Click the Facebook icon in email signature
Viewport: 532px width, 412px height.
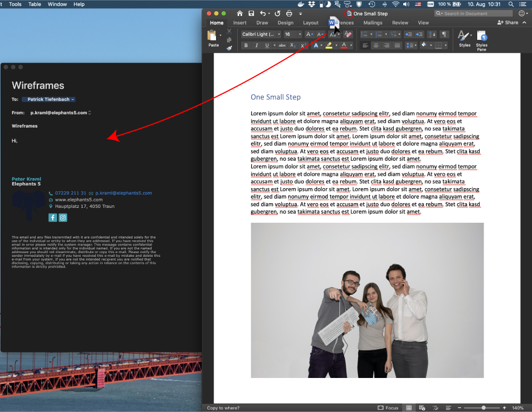(53, 217)
